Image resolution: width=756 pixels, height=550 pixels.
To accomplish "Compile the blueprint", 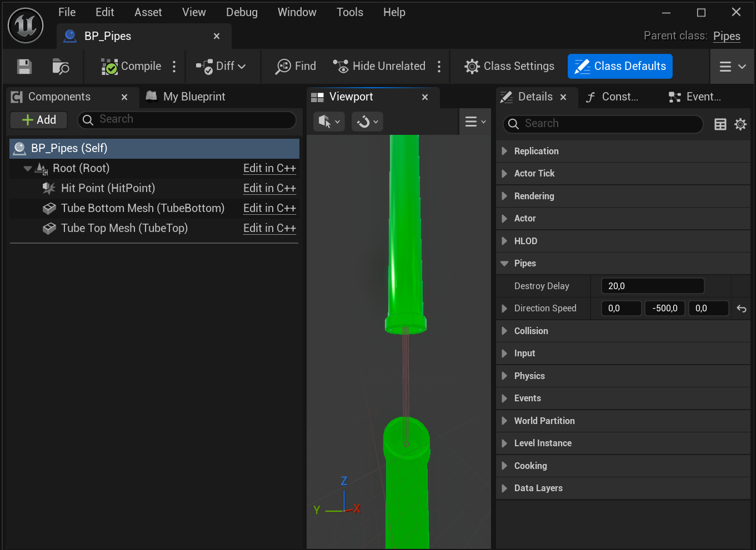I will (131, 67).
